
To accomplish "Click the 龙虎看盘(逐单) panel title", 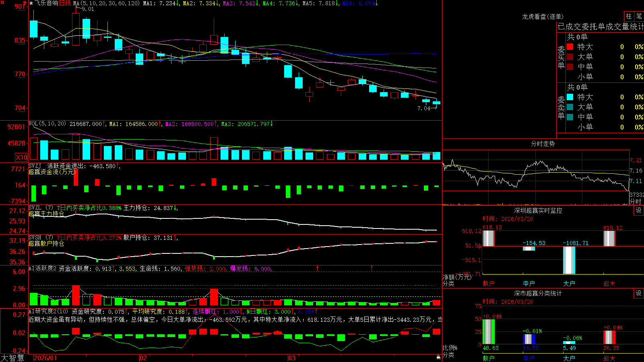I will (x=543, y=16).
